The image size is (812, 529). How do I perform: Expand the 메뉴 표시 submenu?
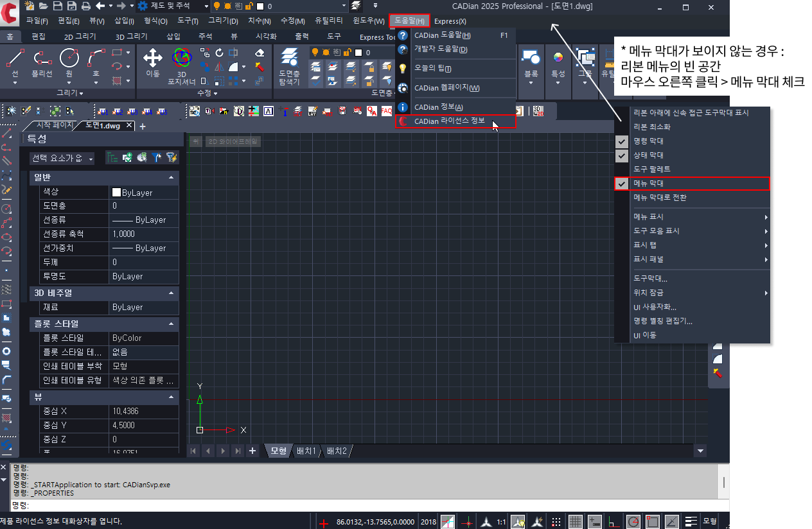pyautogui.click(x=700, y=217)
